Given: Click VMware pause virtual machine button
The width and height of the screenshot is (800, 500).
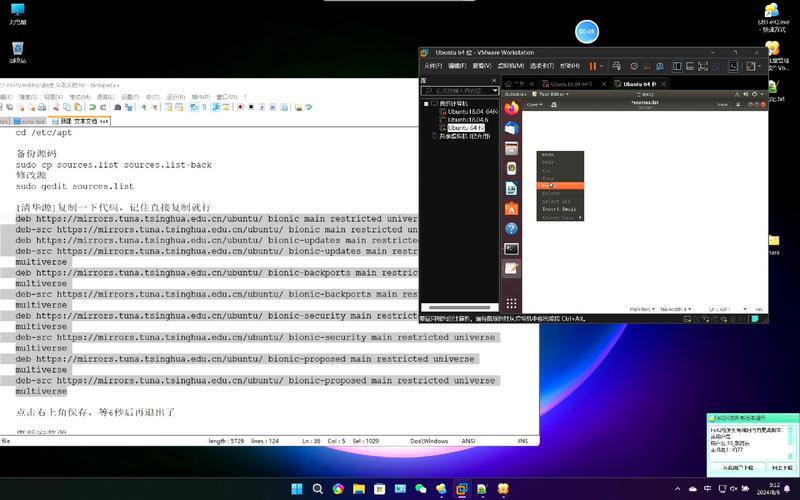Looking at the screenshot, I should 592,66.
